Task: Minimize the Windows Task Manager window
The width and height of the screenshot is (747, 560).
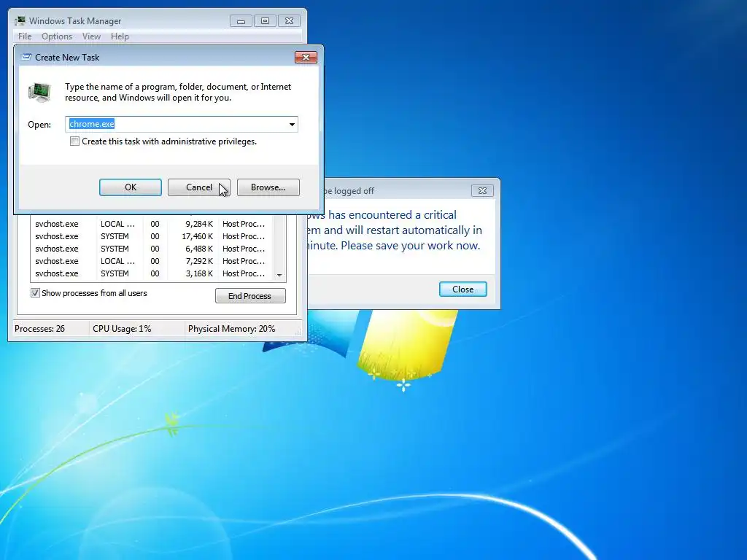Action: tap(241, 21)
